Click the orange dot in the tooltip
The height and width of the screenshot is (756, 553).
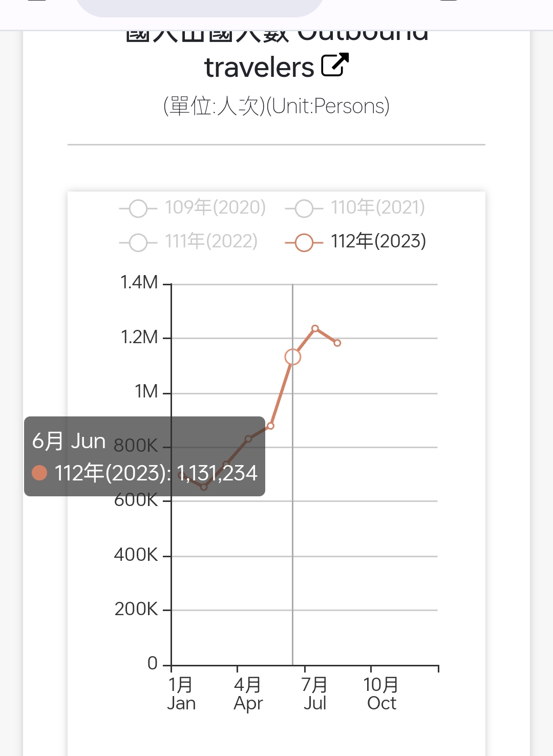click(39, 473)
